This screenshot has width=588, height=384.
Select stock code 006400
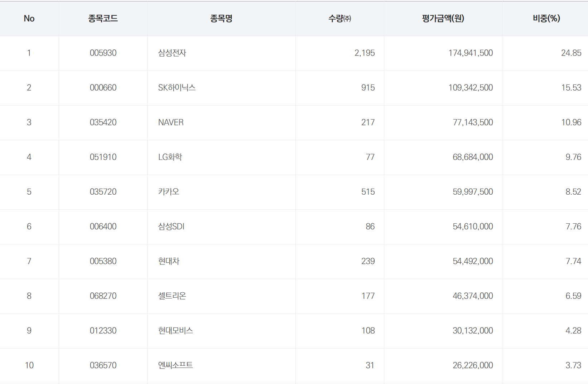103,227
